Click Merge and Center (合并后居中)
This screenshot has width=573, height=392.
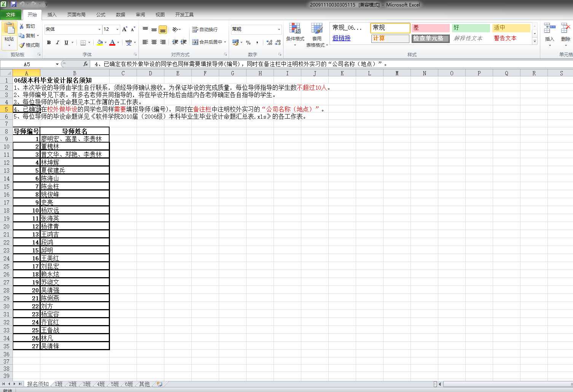(x=207, y=42)
